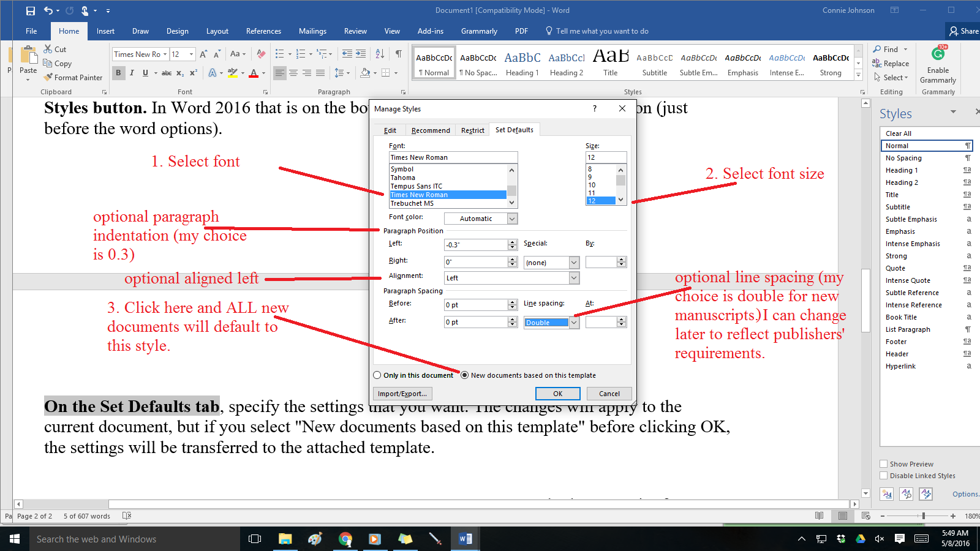Toggle Italic formatting in ribbon
The image size is (980, 551).
click(x=132, y=73)
